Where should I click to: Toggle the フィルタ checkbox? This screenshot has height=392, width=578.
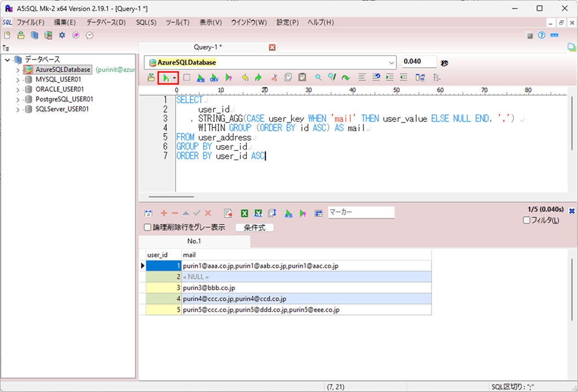pos(526,221)
